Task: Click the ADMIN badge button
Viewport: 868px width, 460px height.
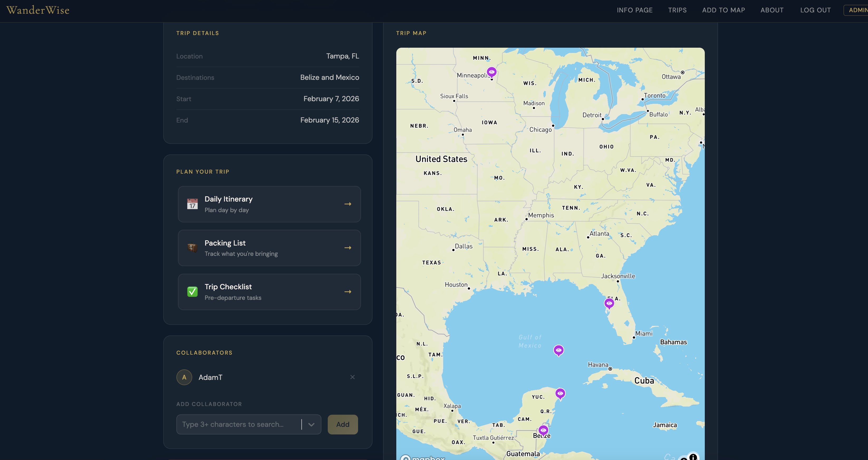Action: [x=857, y=10]
